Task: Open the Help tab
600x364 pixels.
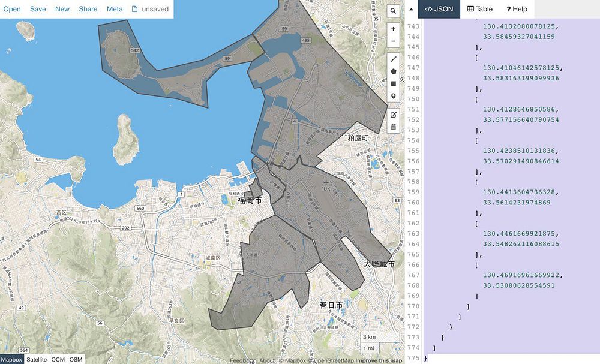Action: coord(517,9)
